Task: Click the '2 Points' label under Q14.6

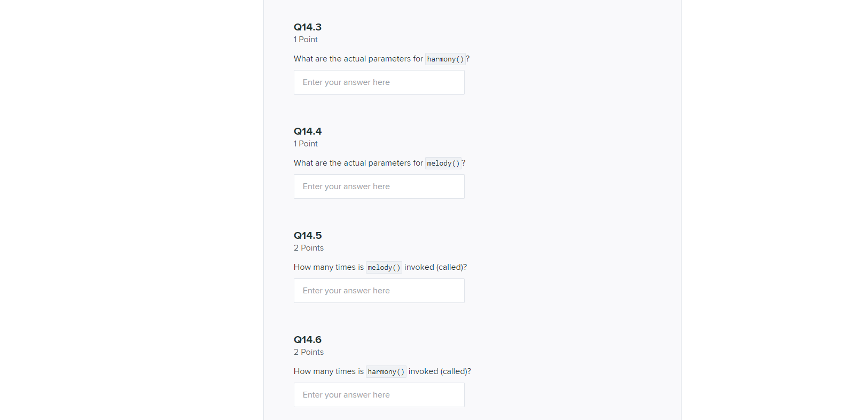Action: [308, 352]
